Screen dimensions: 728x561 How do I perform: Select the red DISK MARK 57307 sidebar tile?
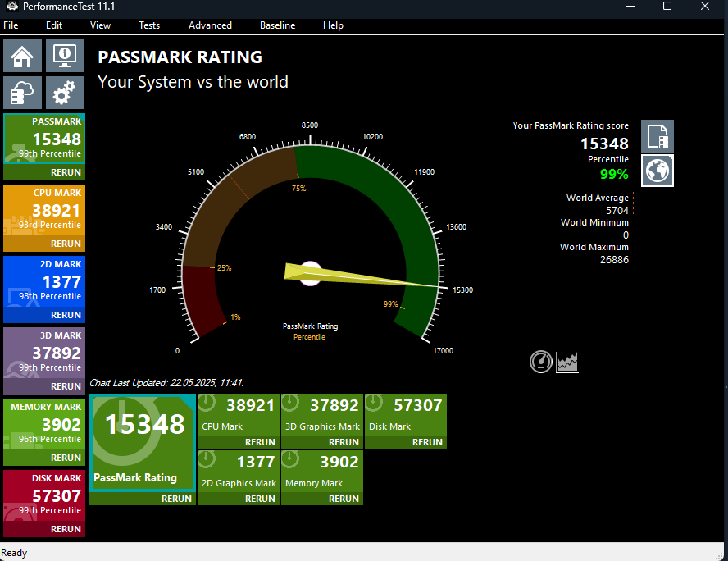44,495
